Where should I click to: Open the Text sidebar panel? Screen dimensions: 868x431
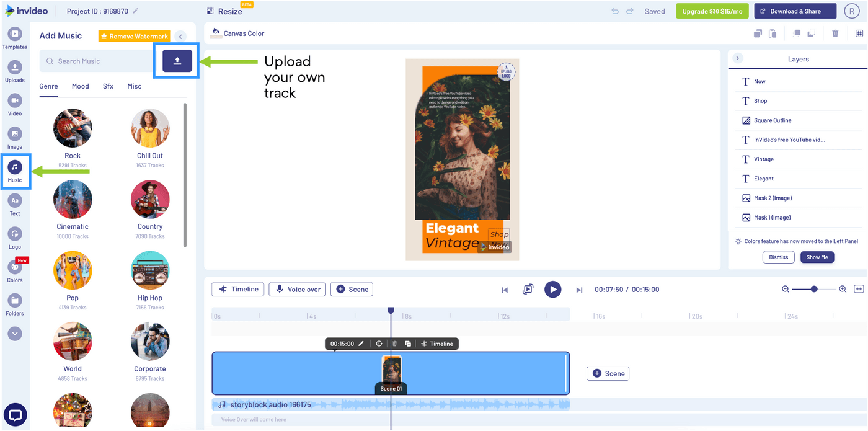pyautogui.click(x=15, y=205)
